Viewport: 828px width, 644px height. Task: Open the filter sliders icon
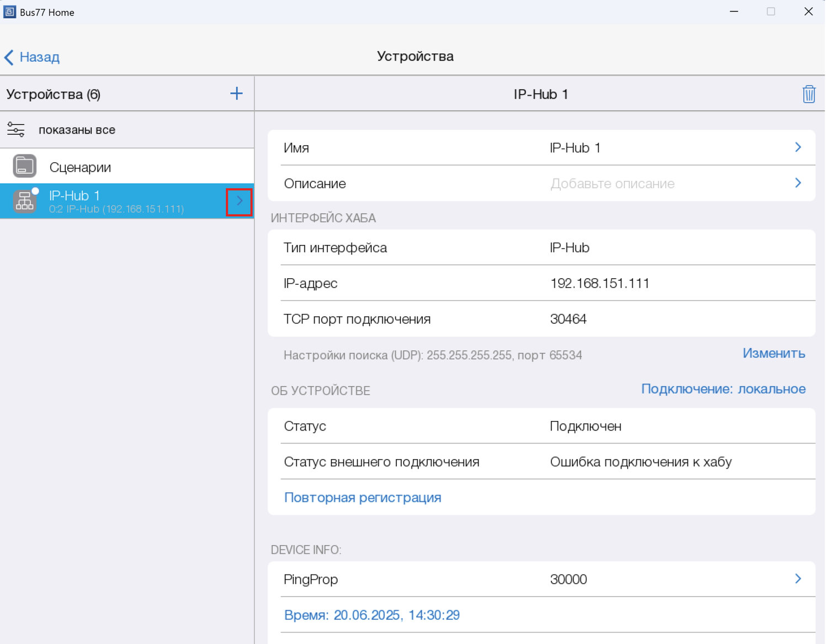16,130
